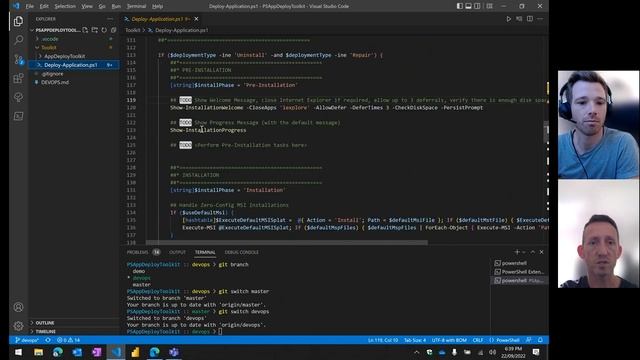Click the notifications bell in status bar

tap(540, 340)
